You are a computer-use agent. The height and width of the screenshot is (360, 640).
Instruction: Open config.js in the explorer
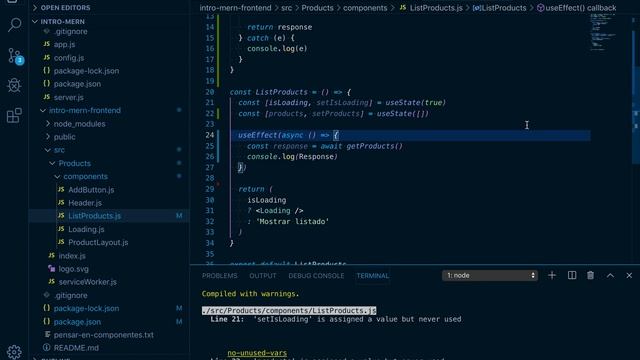tap(69, 58)
